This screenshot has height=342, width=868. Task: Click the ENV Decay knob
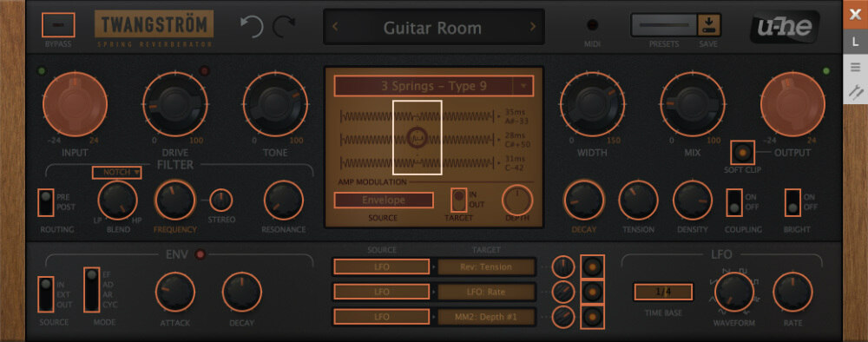coord(242,292)
